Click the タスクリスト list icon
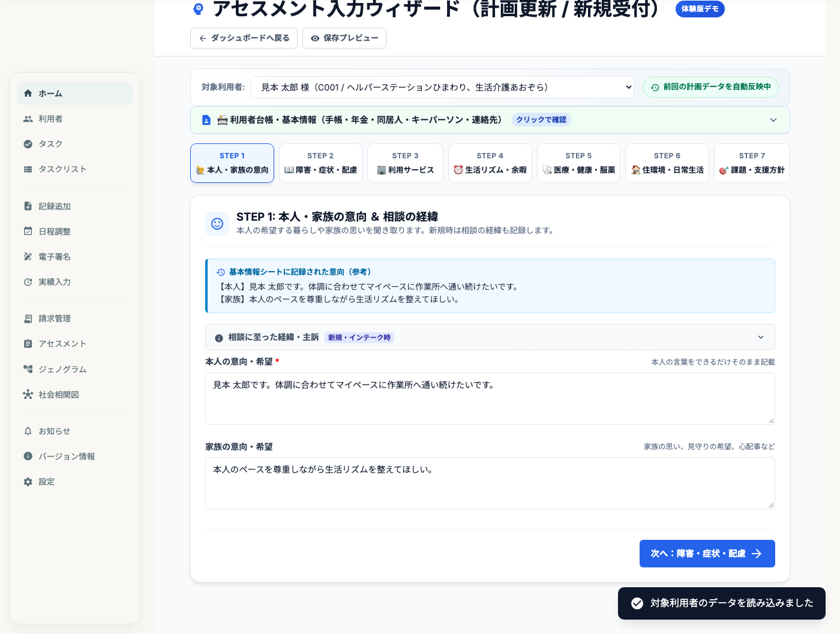This screenshot has width=840, height=634. click(28, 169)
